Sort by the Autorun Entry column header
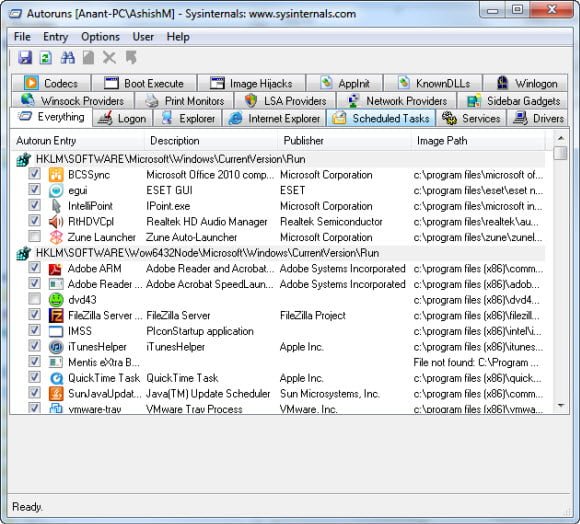580x524 pixels. point(78,141)
